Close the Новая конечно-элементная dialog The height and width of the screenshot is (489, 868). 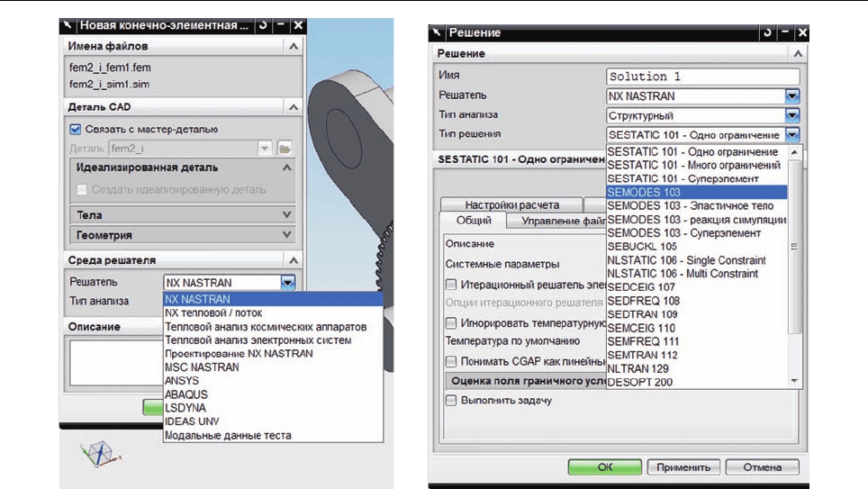(x=298, y=25)
